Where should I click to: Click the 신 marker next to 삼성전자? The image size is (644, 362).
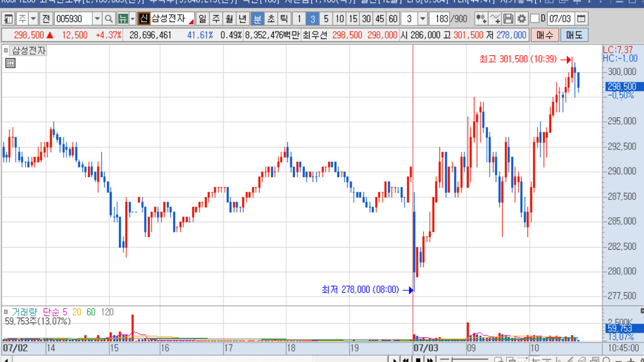[143, 19]
